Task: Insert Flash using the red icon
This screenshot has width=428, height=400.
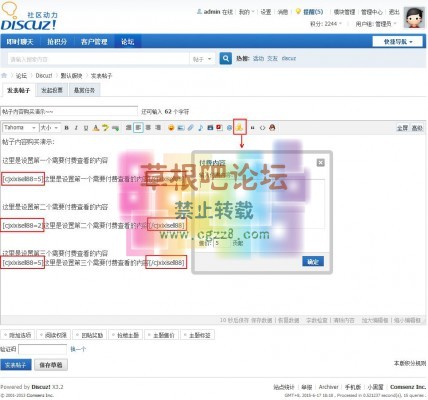Action: coord(219,127)
